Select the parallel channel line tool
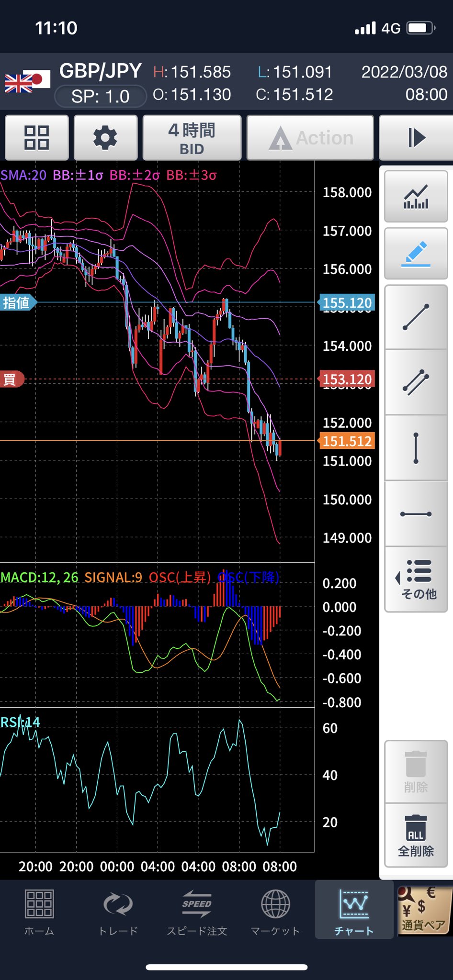Image resolution: width=453 pixels, height=980 pixels. [x=416, y=382]
